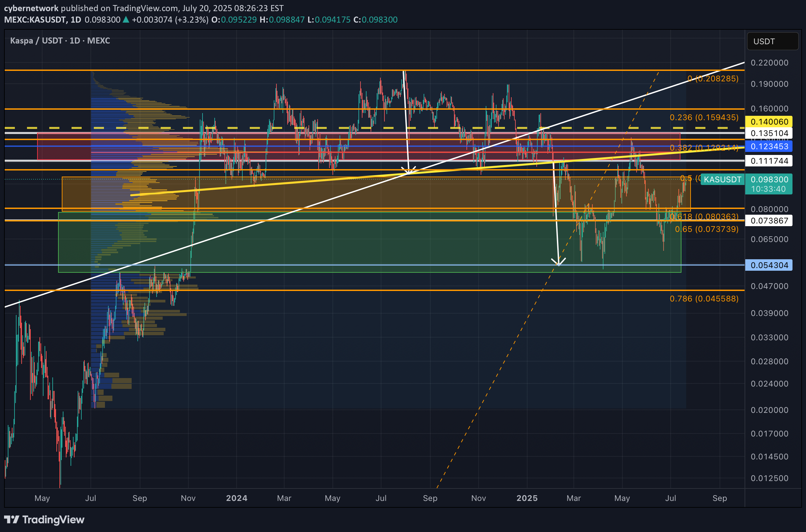The image size is (806, 532).
Task: Click the countdown timer 10:33:40
Action: [x=768, y=189]
